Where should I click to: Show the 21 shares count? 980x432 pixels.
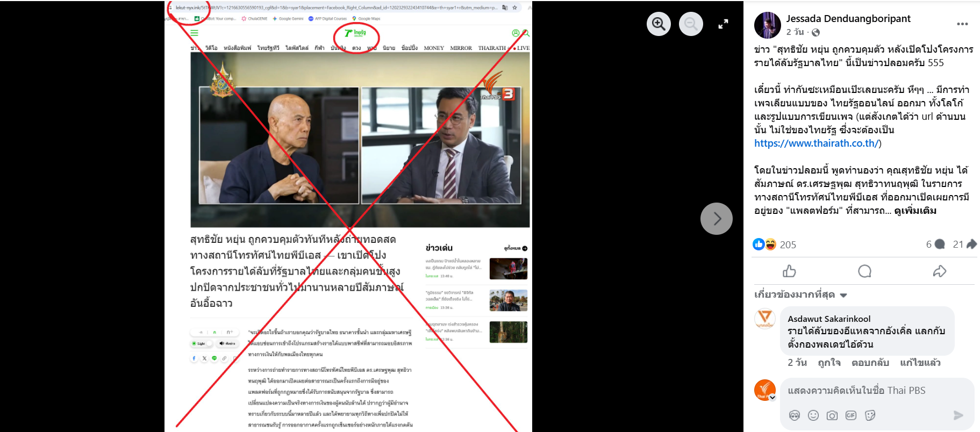tap(964, 244)
